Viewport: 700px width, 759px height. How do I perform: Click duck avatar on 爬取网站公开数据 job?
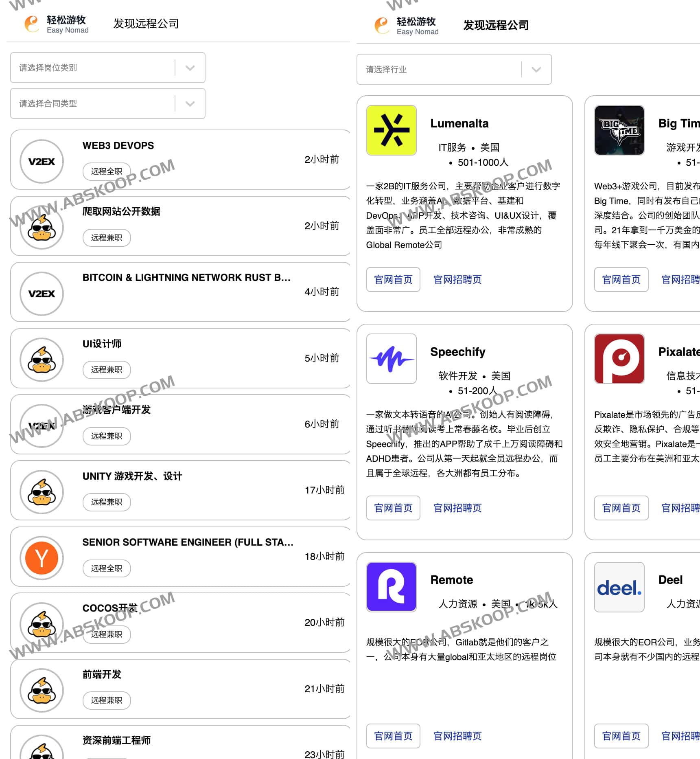coord(42,228)
